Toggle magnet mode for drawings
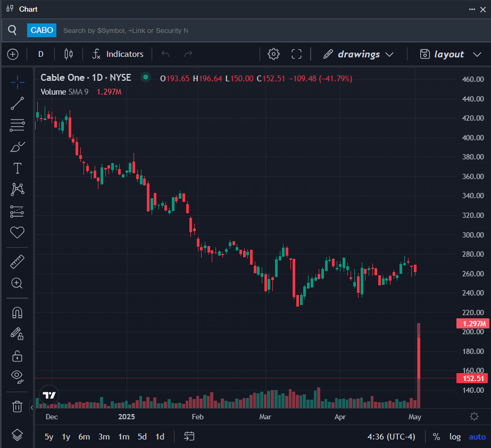 (17, 312)
